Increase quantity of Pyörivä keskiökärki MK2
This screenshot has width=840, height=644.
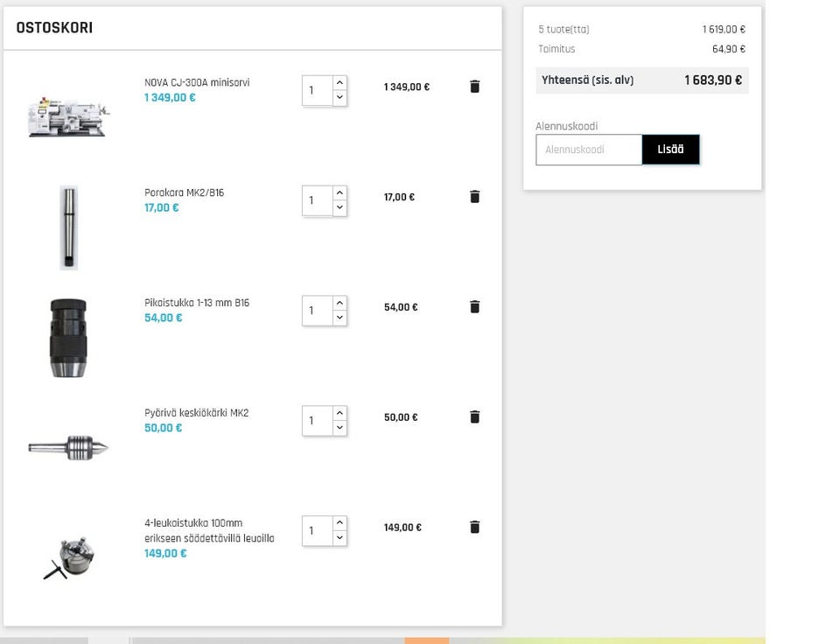coord(339,413)
